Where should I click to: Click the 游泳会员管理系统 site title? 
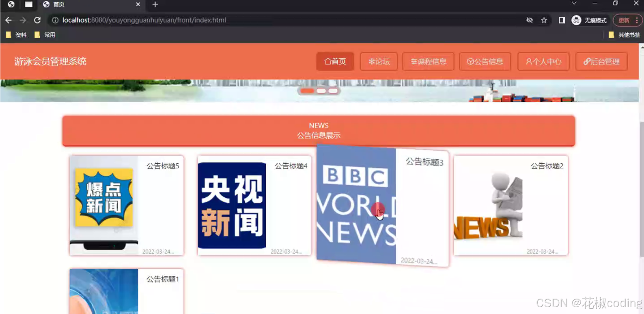point(50,62)
